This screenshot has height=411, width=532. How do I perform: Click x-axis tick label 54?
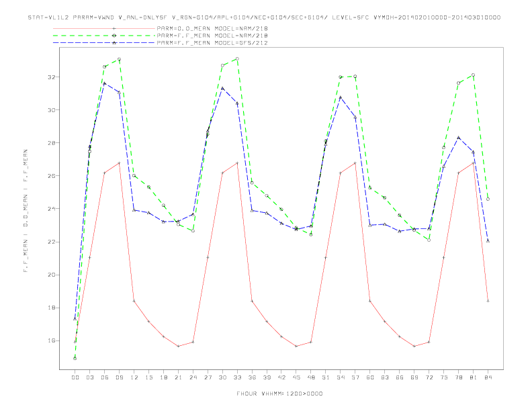click(x=341, y=377)
